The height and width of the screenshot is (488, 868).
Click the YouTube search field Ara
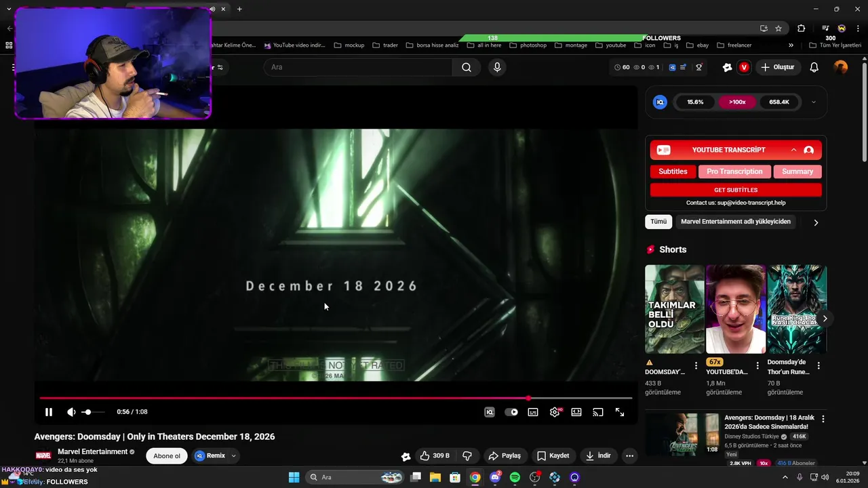pyautogui.click(x=358, y=67)
